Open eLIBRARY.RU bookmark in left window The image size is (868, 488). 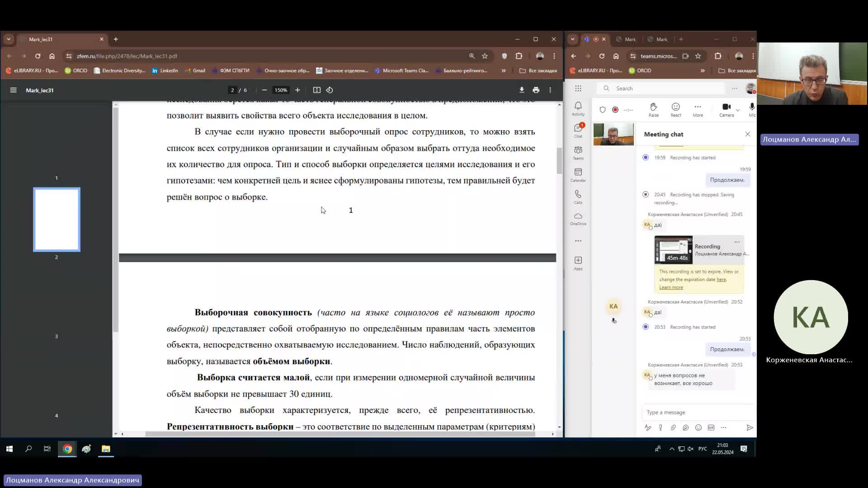32,70
